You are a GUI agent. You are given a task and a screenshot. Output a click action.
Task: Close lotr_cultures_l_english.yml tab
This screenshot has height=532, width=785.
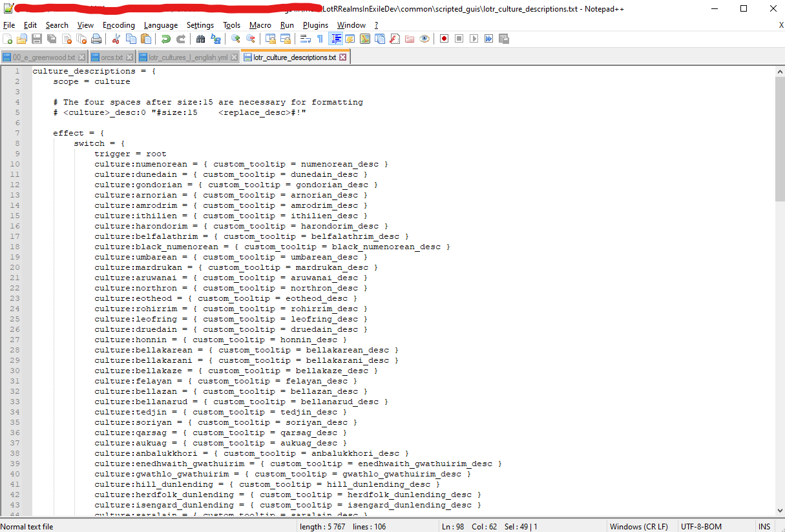[234, 57]
